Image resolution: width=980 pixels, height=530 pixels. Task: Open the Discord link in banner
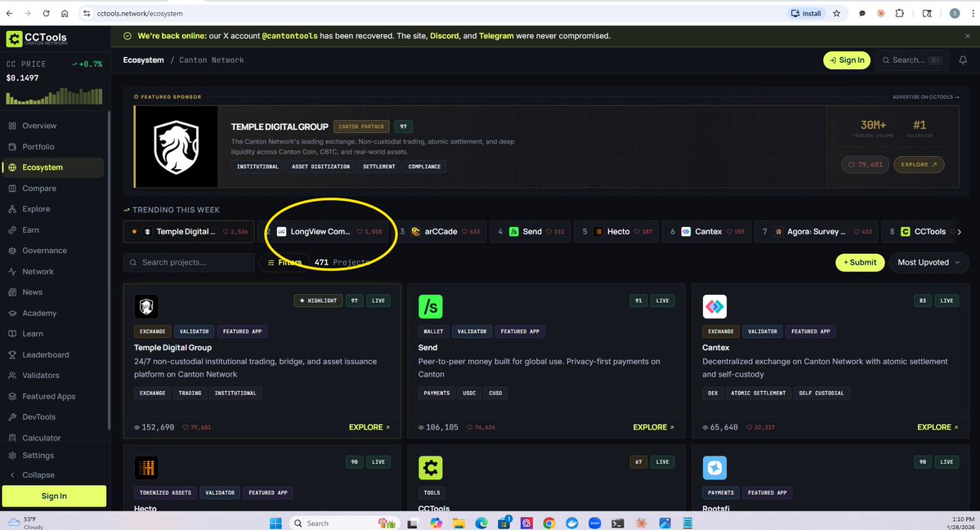click(445, 36)
